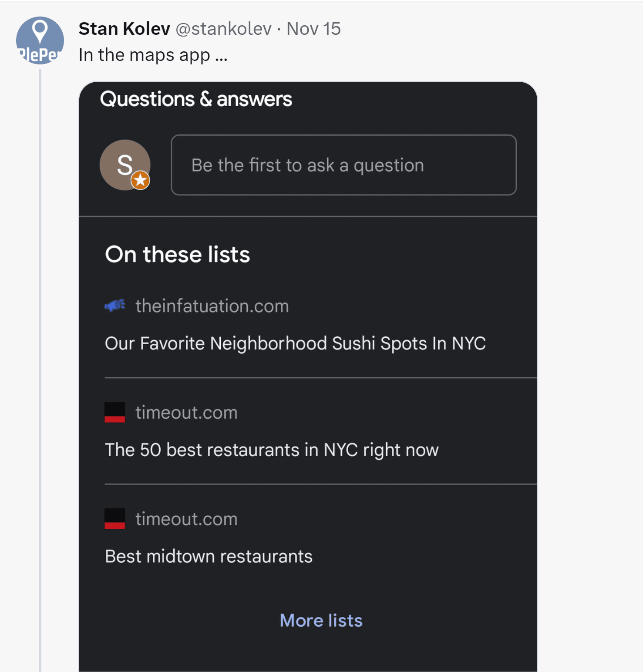Open the Nov 15 timestamp link

pyautogui.click(x=313, y=29)
